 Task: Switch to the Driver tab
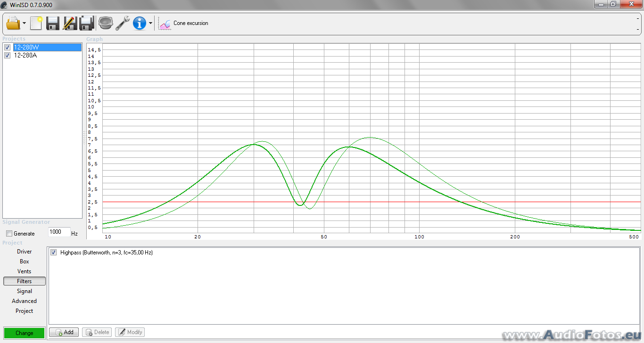[25, 252]
